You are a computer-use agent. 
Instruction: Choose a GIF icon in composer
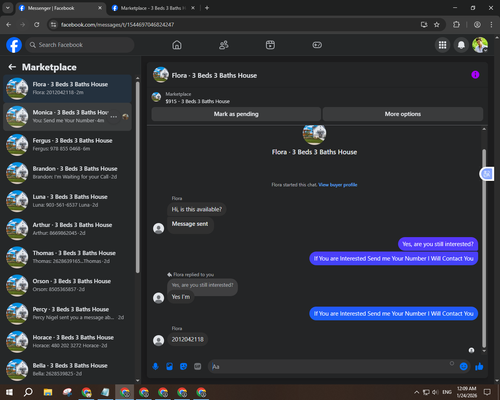tap(198, 367)
